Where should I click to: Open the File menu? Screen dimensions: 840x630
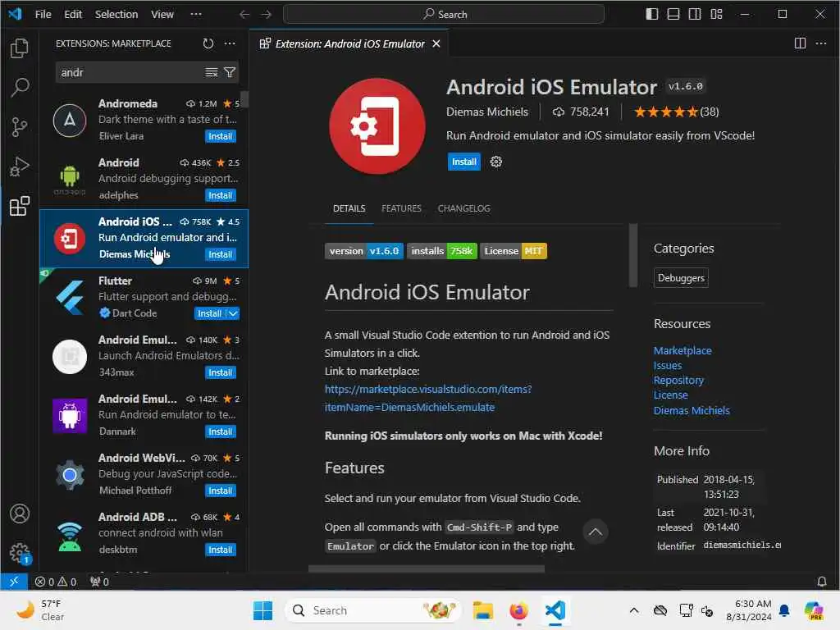pos(43,15)
